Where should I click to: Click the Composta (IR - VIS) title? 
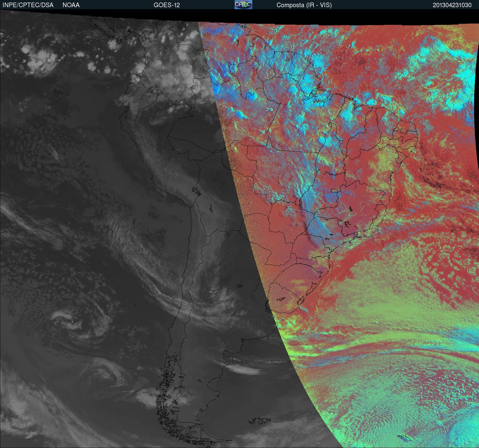pyautogui.click(x=304, y=5)
